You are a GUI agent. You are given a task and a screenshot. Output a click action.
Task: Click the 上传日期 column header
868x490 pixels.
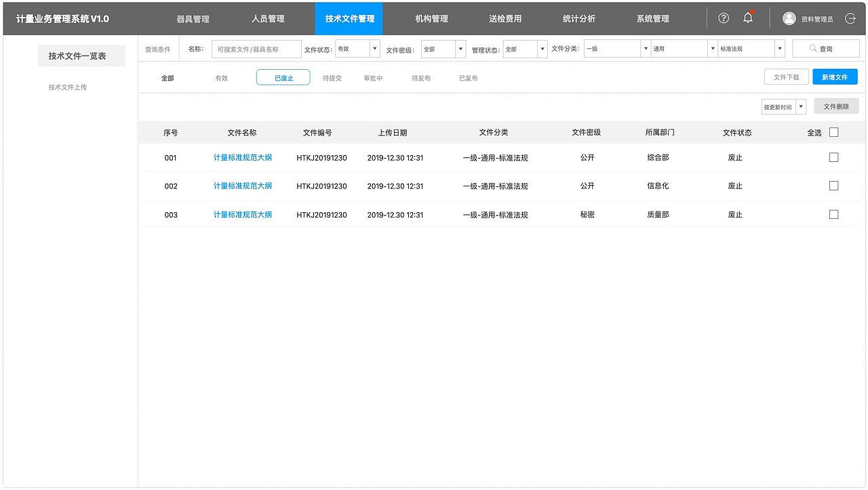point(393,133)
